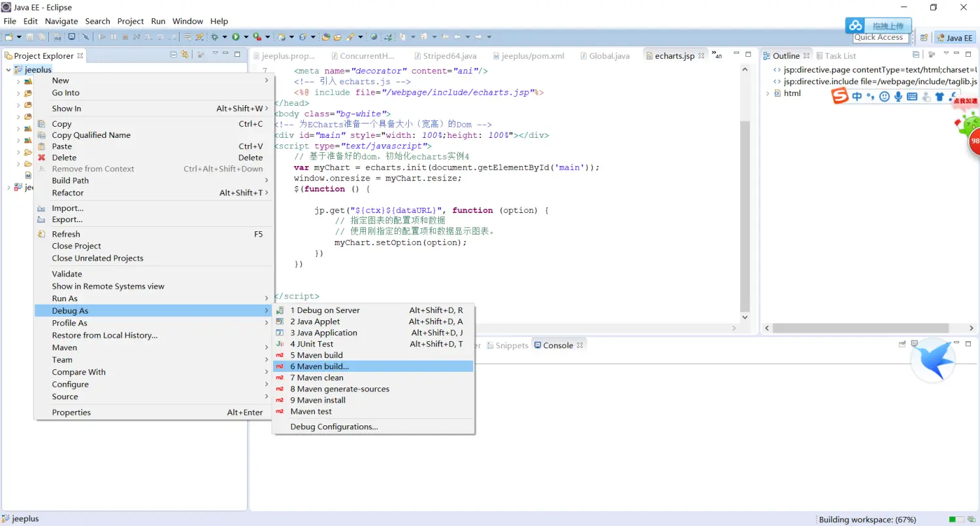Click the Sogou emoji smiley icon
980x526 pixels.
885,97
